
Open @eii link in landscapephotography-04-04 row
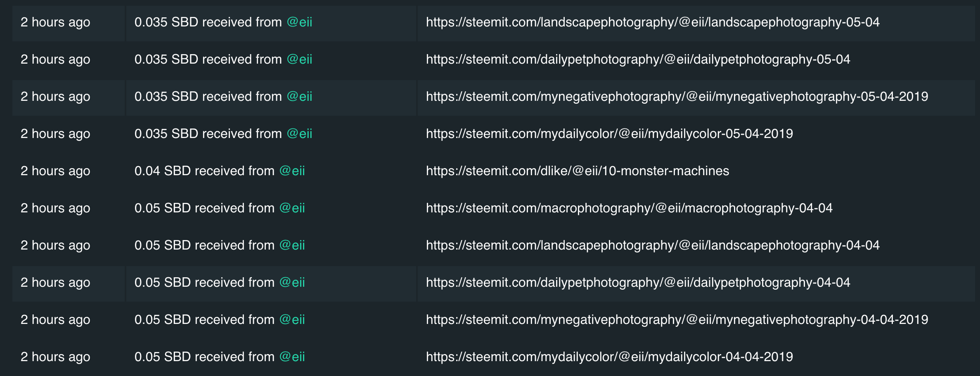[x=292, y=245]
